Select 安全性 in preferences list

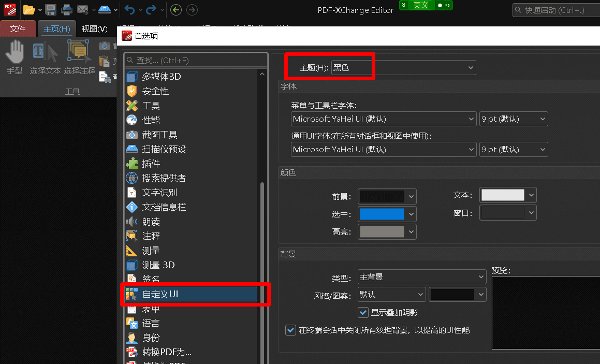pyautogui.click(x=155, y=91)
